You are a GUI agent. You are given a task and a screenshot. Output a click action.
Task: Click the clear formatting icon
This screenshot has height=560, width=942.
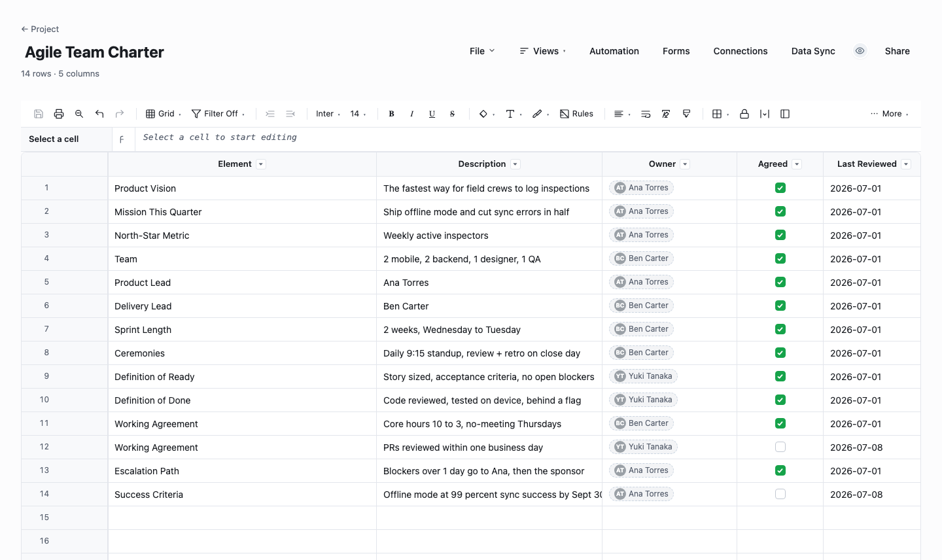(x=666, y=114)
